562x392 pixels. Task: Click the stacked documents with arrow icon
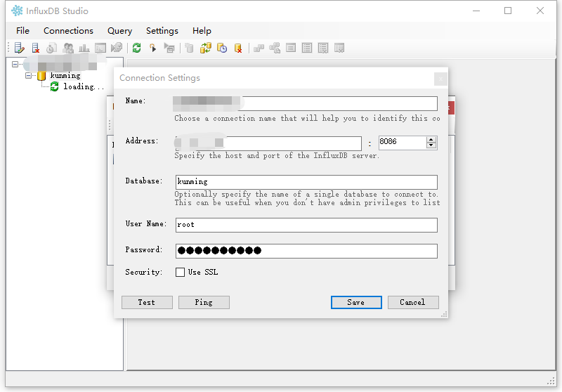(117, 48)
